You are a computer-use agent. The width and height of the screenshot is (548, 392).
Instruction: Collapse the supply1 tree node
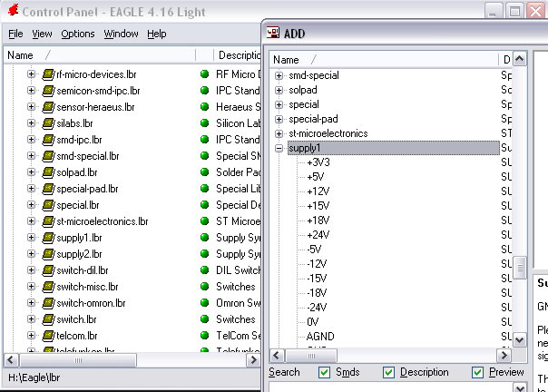[x=279, y=148]
